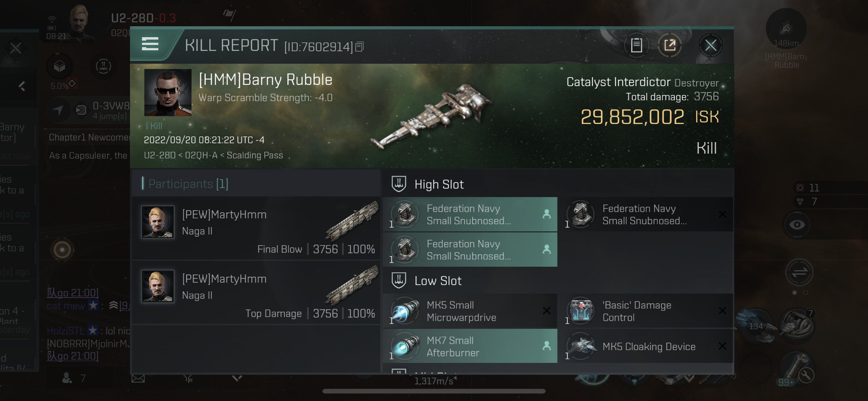Close the kill report window
The height and width of the screenshot is (401, 868).
click(x=711, y=45)
